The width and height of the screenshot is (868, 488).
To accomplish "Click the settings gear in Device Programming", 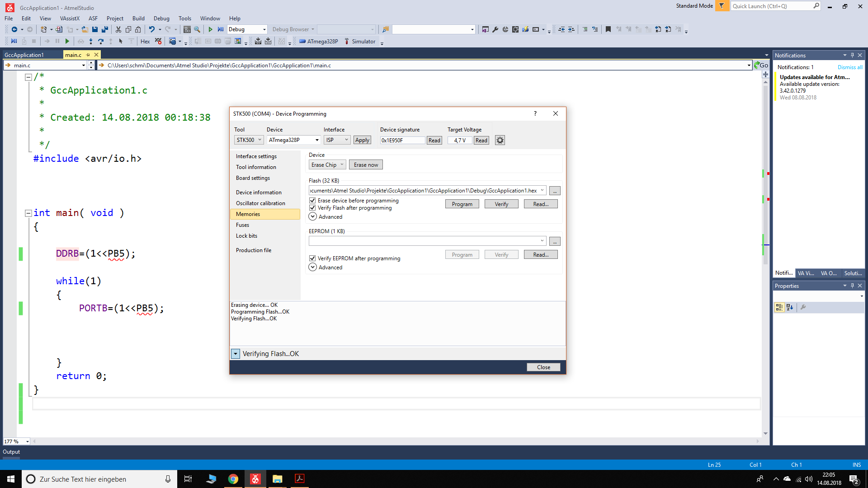I will [500, 141].
